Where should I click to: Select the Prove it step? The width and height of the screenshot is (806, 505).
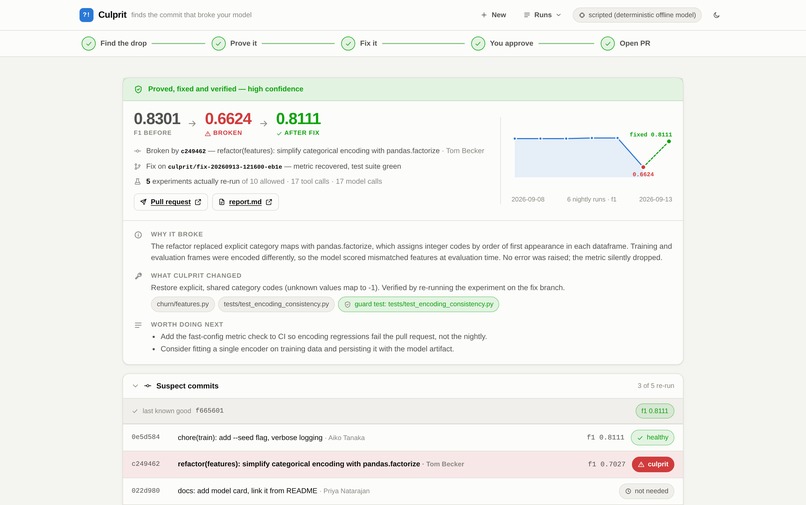point(234,43)
